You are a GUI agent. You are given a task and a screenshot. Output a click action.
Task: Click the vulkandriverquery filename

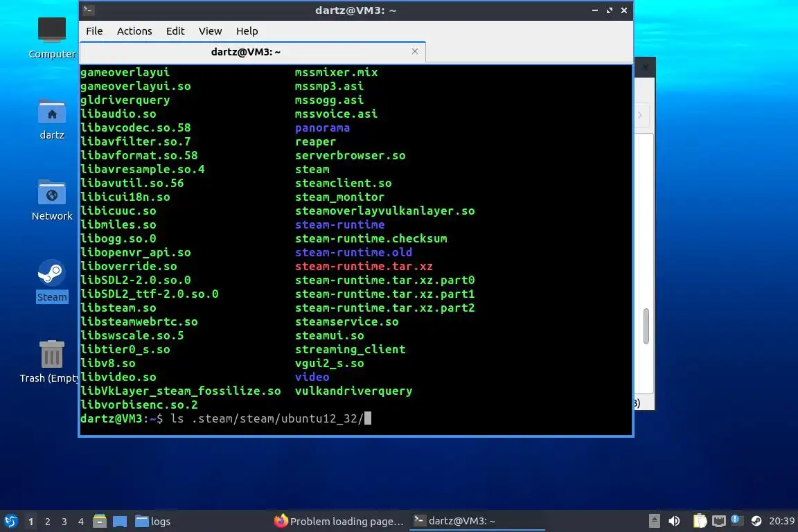[x=354, y=391]
